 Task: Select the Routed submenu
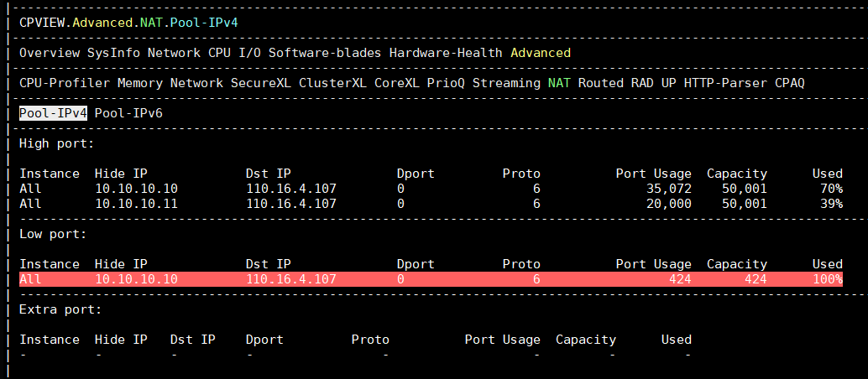601,84
